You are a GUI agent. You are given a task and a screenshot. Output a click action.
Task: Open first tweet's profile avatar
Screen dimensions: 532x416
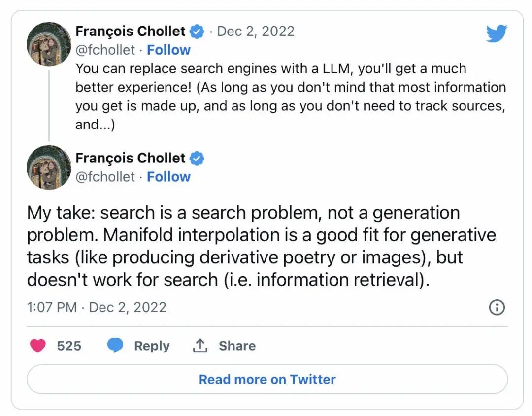(49, 44)
